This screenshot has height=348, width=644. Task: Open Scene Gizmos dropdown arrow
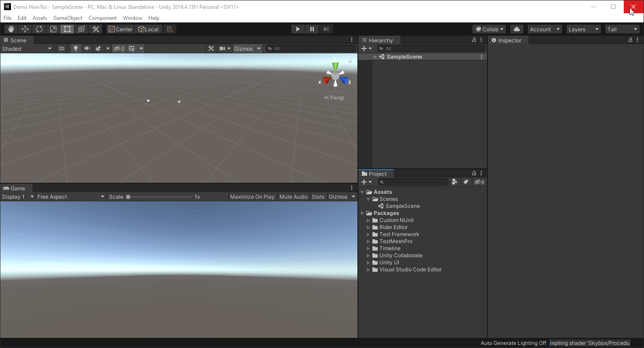pyautogui.click(x=259, y=48)
